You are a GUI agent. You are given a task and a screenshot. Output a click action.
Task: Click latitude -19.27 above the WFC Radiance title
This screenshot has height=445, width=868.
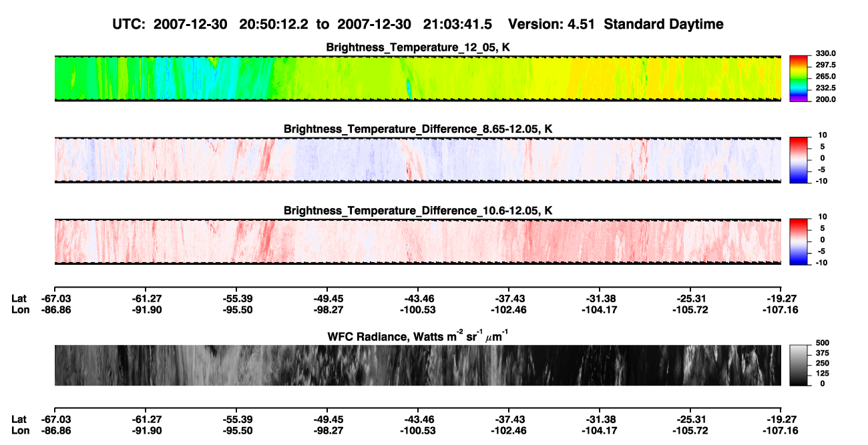pyautogui.click(x=783, y=299)
